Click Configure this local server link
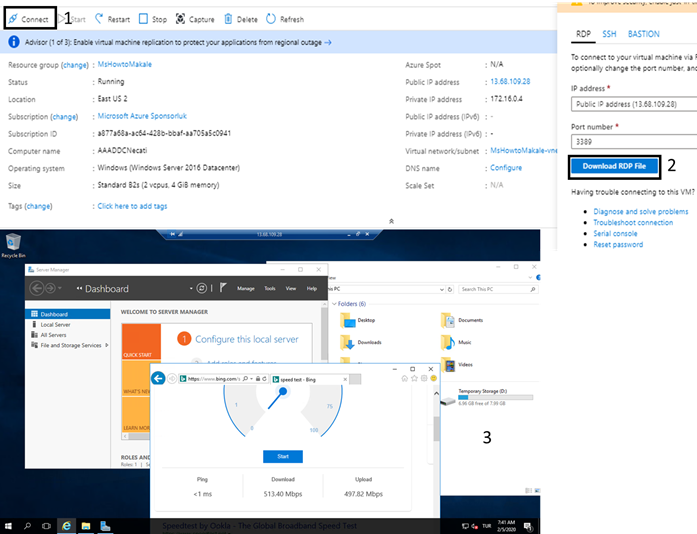Viewport: 697px width, 534px height. point(247,339)
